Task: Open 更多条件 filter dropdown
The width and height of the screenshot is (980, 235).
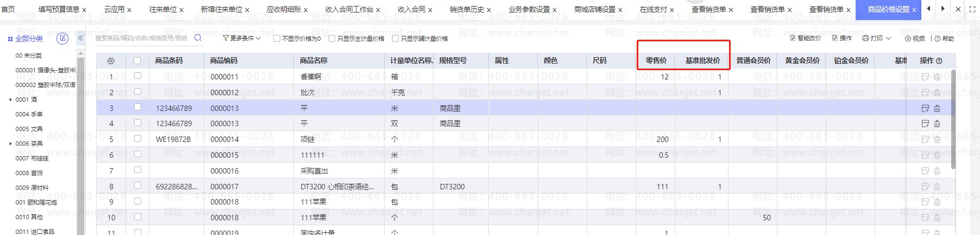Action: pyautogui.click(x=242, y=38)
